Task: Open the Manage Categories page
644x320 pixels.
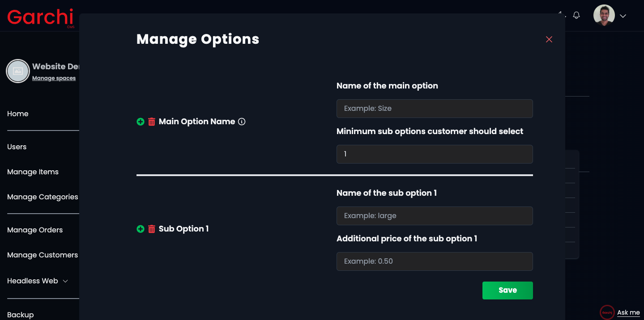Action: [x=43, y=197]
